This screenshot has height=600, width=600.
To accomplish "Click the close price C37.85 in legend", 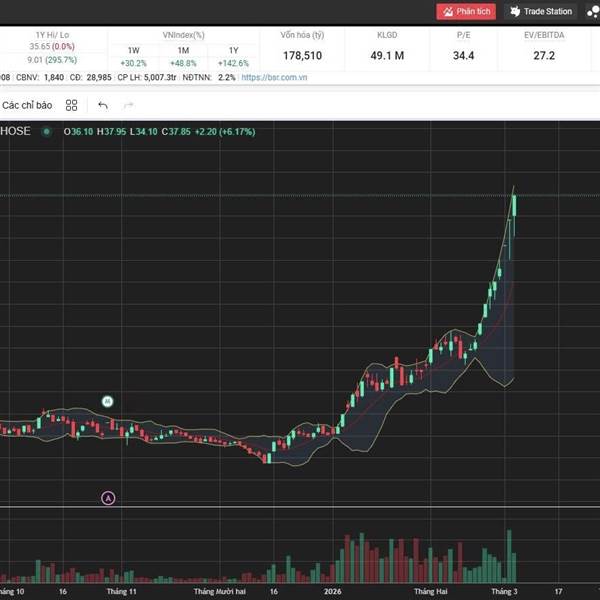I will [176, 132].
